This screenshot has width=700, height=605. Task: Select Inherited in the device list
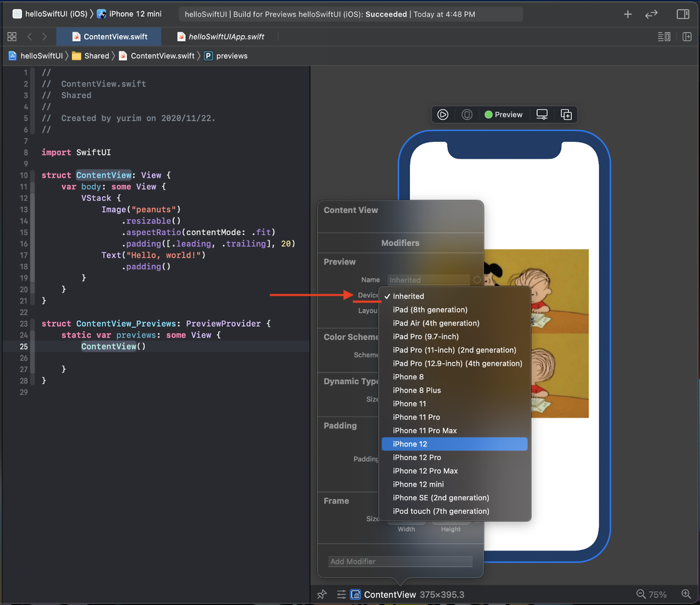click(x=454, y=296)
